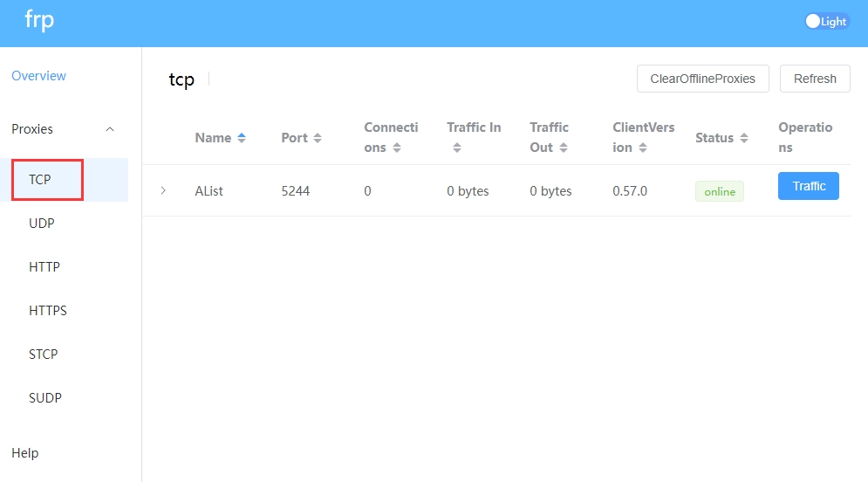Sort by ClientVersion sort icon
868x482 pixels.
pos(642,148)
